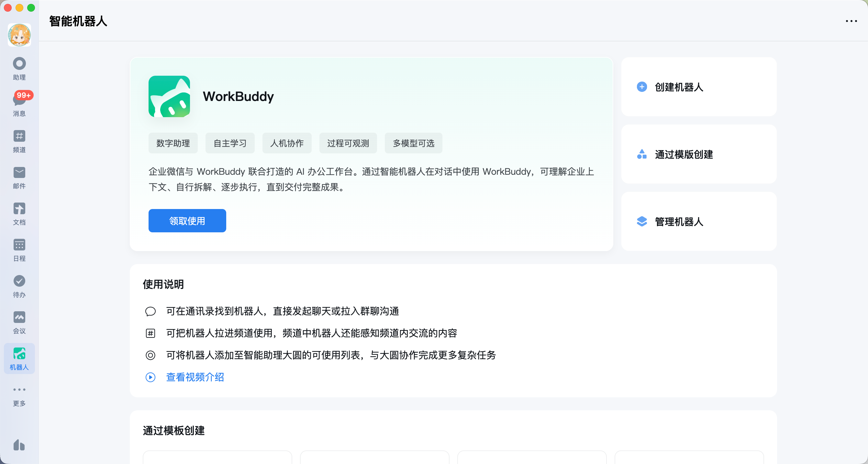Screen dimensions: 868x464
Task: Click the macOS yellow minimize button
Action: tap(19, 7)
